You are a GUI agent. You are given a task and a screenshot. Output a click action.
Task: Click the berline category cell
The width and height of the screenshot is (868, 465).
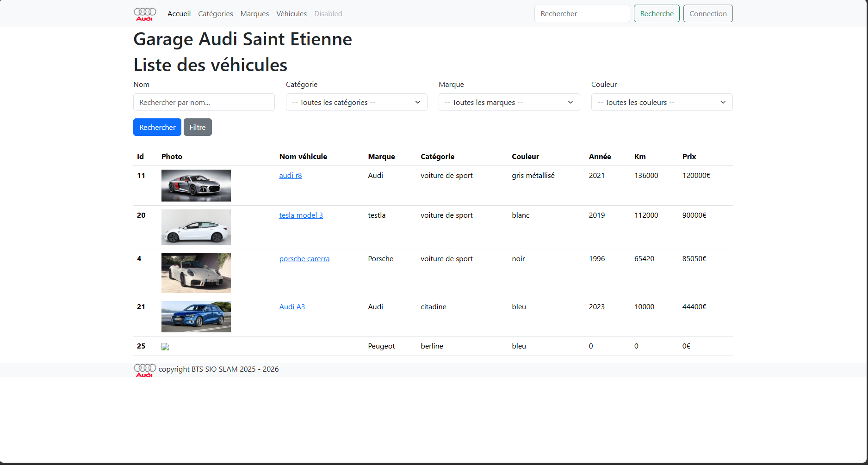(432, 346)
